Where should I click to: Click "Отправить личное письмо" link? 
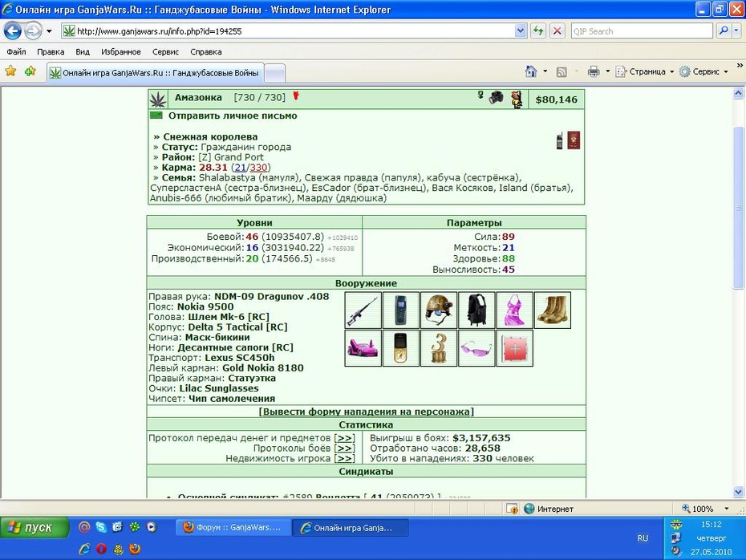coord(233,116)
